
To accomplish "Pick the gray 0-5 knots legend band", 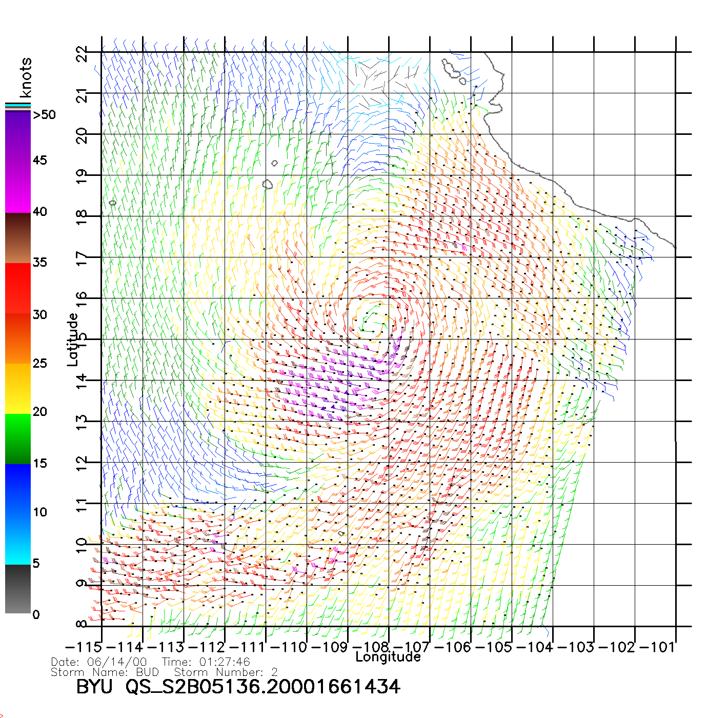I will point(17,589).
